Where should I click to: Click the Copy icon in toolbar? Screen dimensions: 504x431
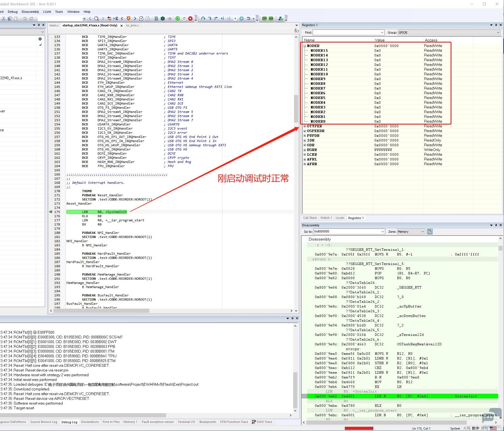(10, 18)
